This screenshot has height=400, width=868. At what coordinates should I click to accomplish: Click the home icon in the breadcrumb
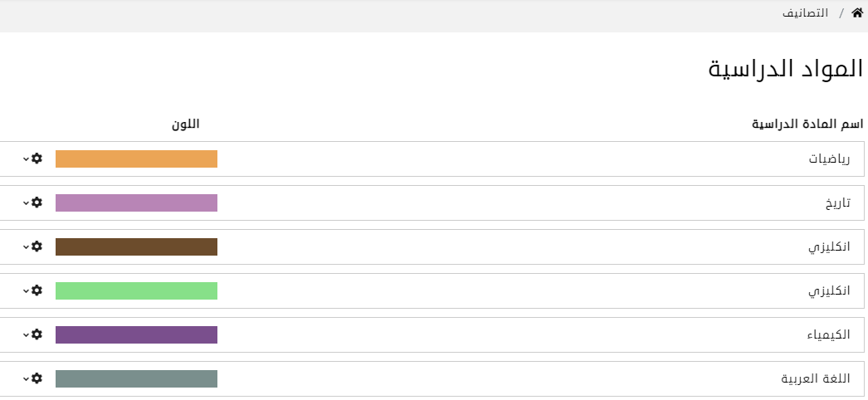[857, 13]
